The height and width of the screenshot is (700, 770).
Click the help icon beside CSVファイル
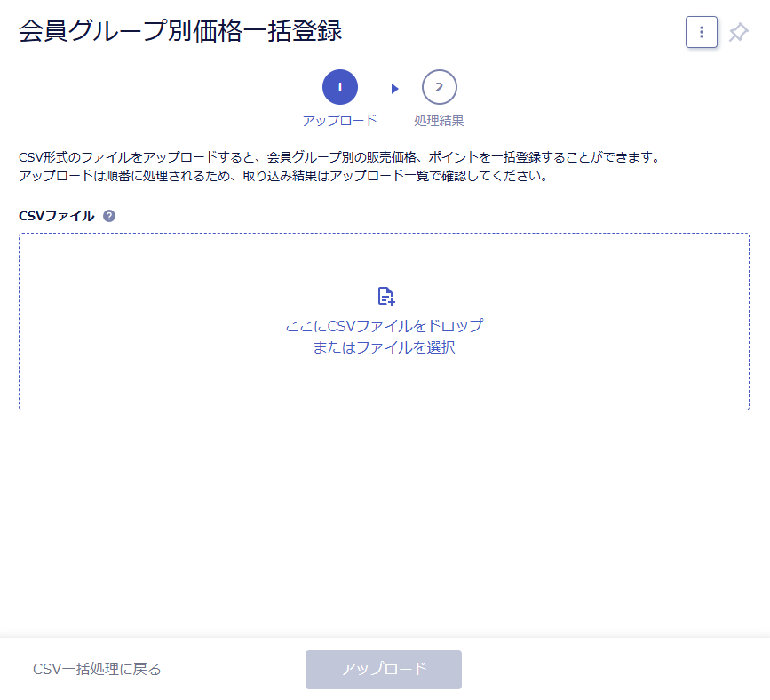[109, 216]
